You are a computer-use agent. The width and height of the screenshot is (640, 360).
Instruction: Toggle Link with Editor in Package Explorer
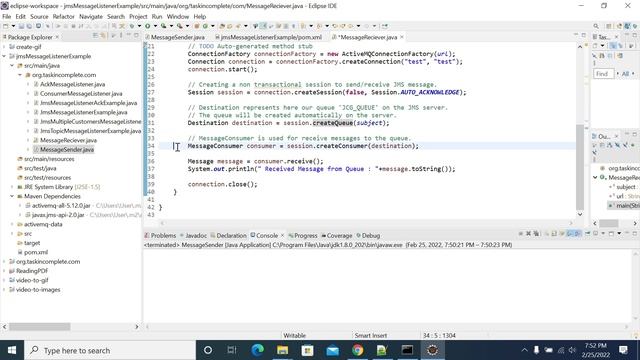(103, 36)
